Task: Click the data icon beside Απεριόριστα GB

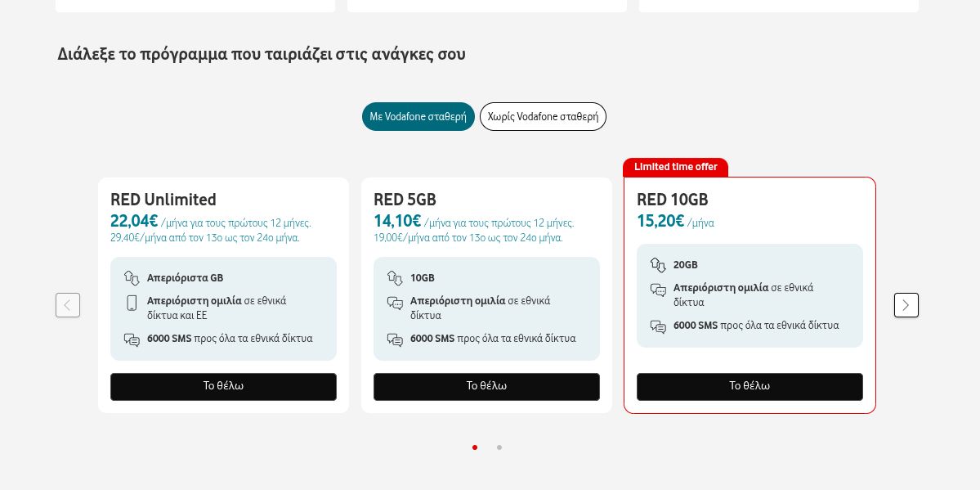Action: click(132, 278)
